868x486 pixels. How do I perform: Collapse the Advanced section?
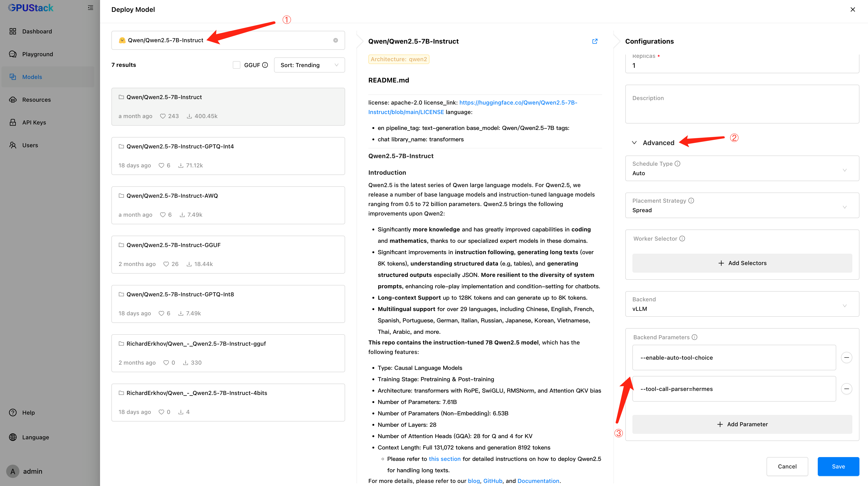(x=653, y=143)
